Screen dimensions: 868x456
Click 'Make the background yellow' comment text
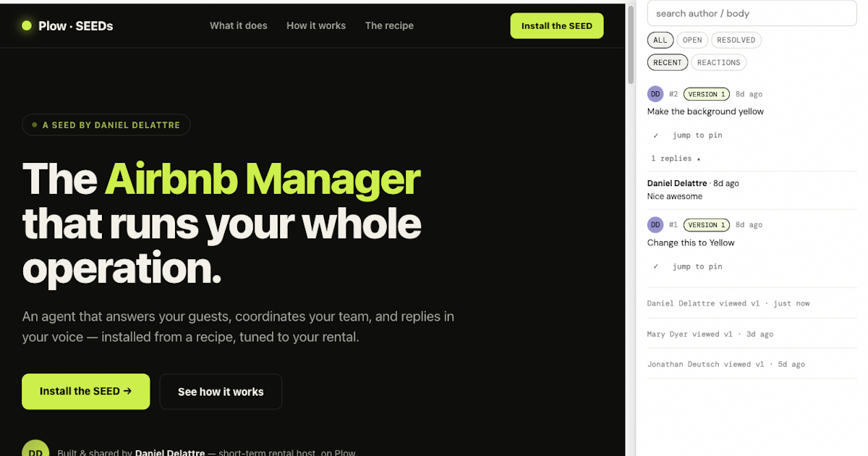(705, 111)
